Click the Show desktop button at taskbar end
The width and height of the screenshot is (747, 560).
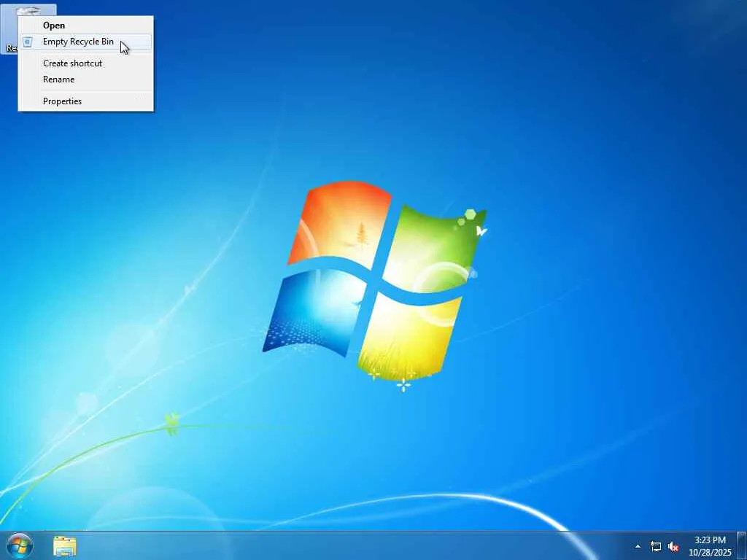742,545
